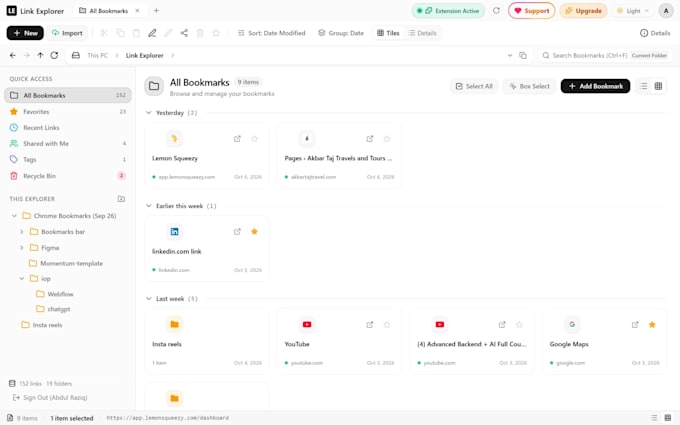Click the sync refresh icon near Support
The image size is (680, 425).
tap(497, 11)
